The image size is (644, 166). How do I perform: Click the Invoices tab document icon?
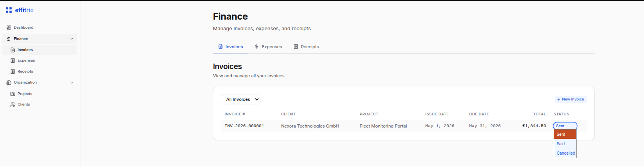pos(220,47)
